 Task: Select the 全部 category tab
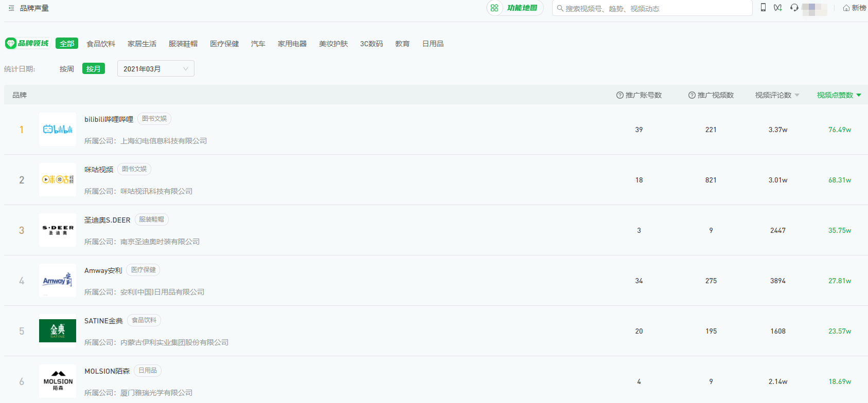67,44
